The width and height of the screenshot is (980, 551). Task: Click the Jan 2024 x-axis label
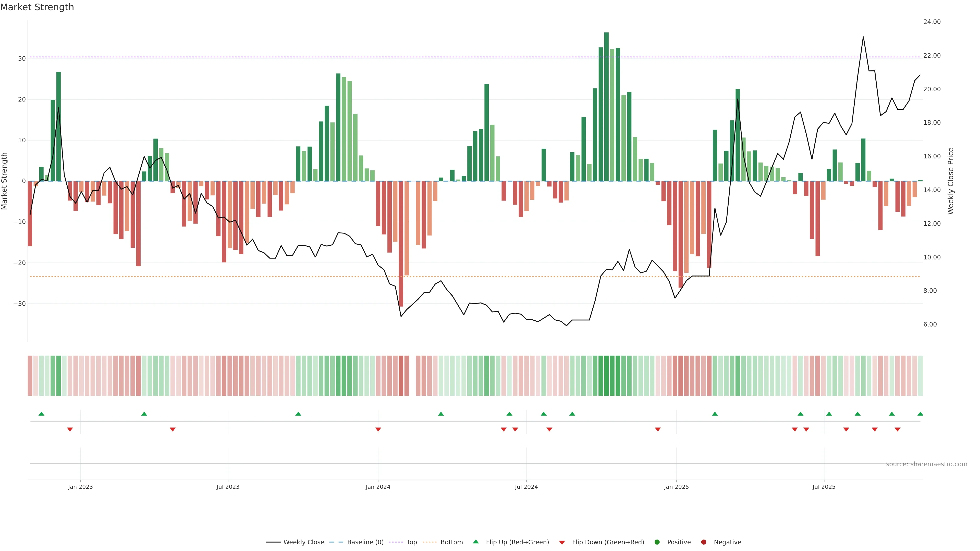[x=378, y=487]
